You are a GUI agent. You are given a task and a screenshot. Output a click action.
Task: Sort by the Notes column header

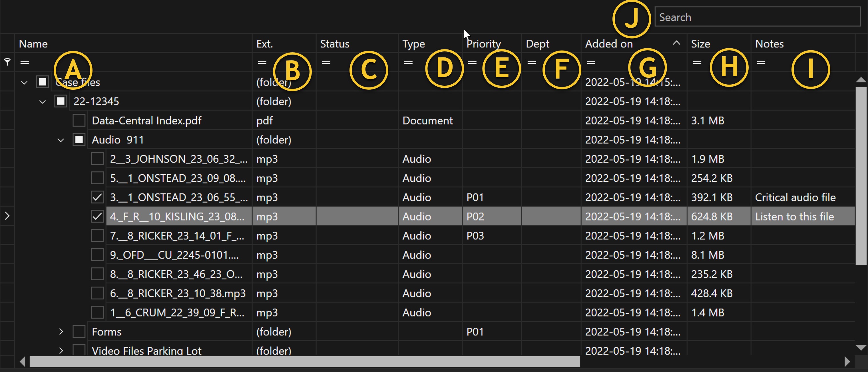click(803, 43)
